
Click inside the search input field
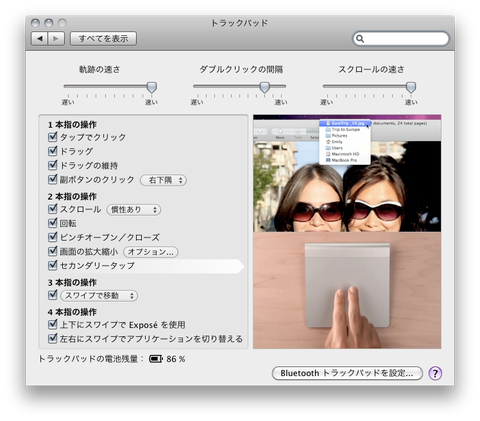(401, 39)
